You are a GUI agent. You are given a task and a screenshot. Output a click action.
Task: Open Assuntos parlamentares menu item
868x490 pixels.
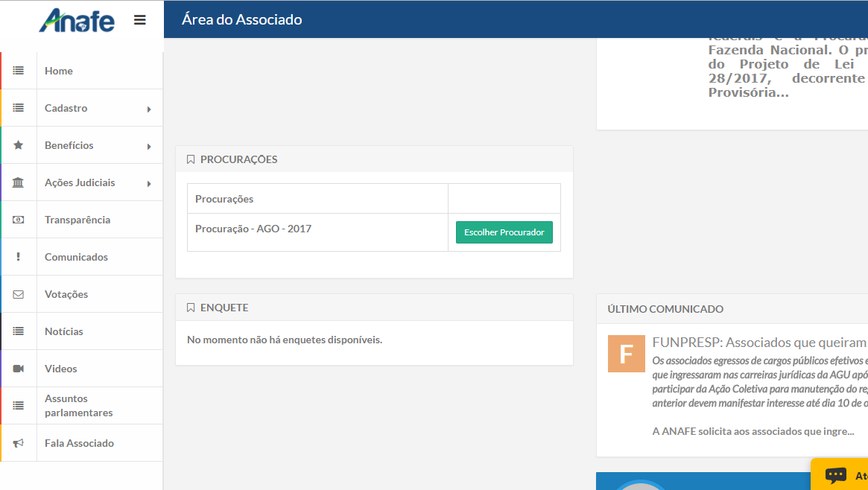[78, 406]
